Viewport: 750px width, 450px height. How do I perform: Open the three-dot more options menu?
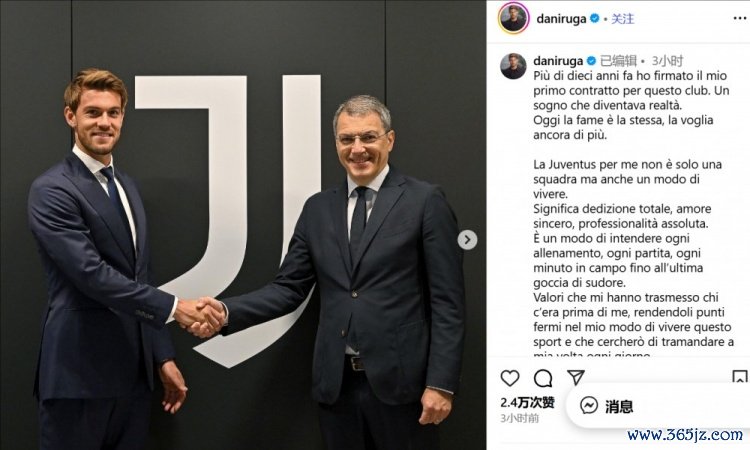739,18
